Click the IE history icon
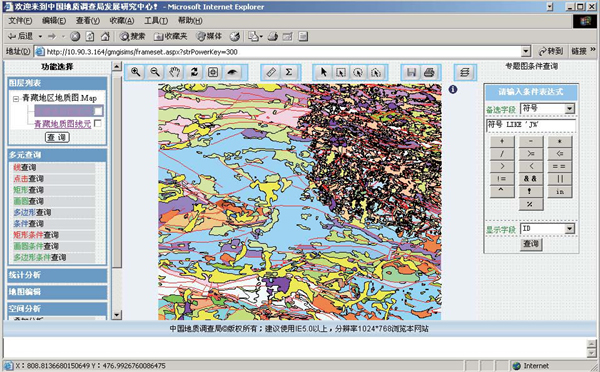The height and width of the screenshot is (372, 600). (235, 36)
